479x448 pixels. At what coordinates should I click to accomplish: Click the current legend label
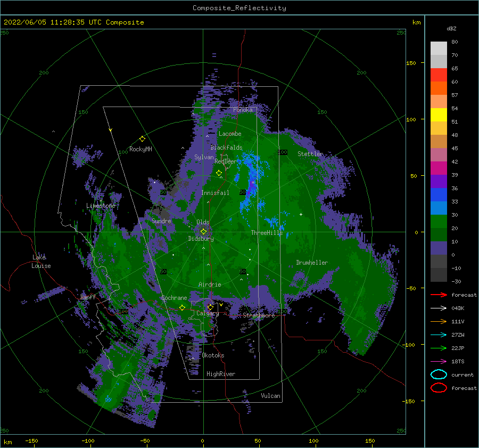[463, 374]
